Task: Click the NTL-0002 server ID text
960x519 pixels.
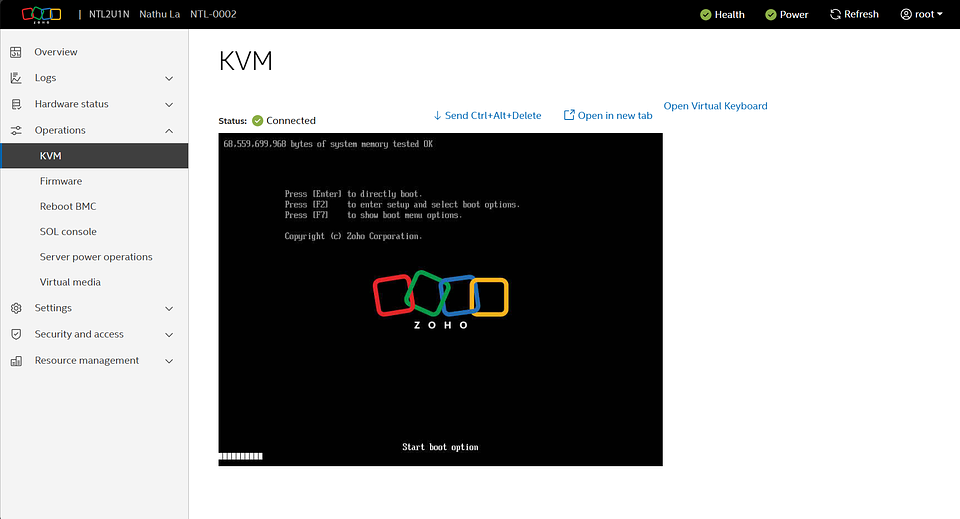Action: pyautogui.click(x=213, y=14)
